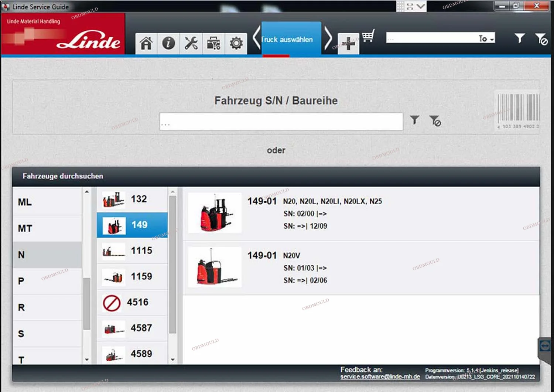Click the series list scroll-up arrow

[172, 192]
